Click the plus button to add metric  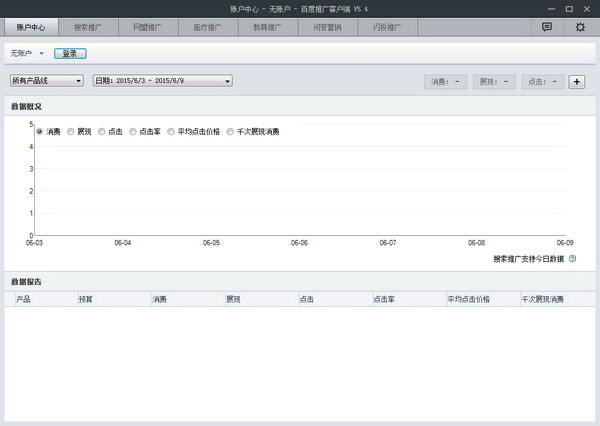tap(577, 81)
